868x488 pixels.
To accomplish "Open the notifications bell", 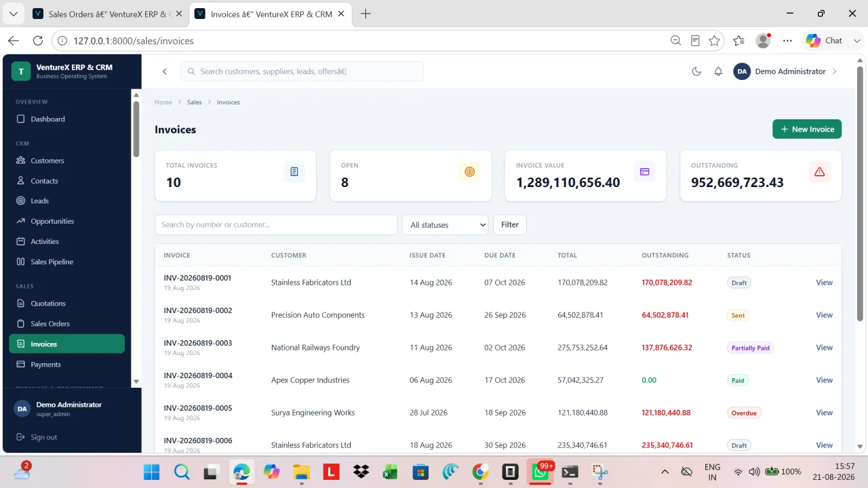I will [718, 71].
